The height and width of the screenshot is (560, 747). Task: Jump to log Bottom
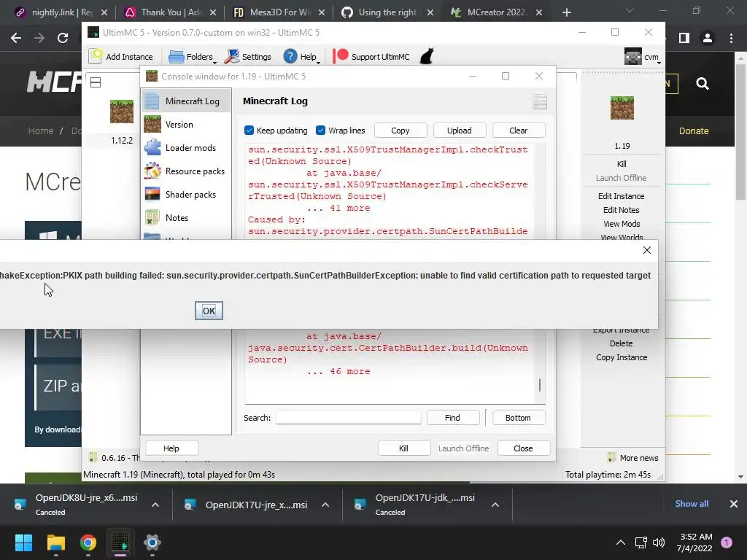pyautogui.click(x=519, y=418)
